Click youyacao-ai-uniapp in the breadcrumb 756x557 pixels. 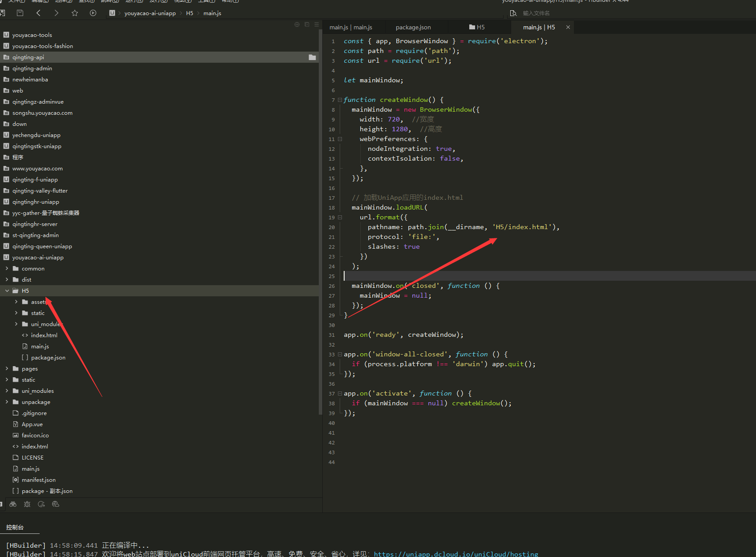coord(150,13)
